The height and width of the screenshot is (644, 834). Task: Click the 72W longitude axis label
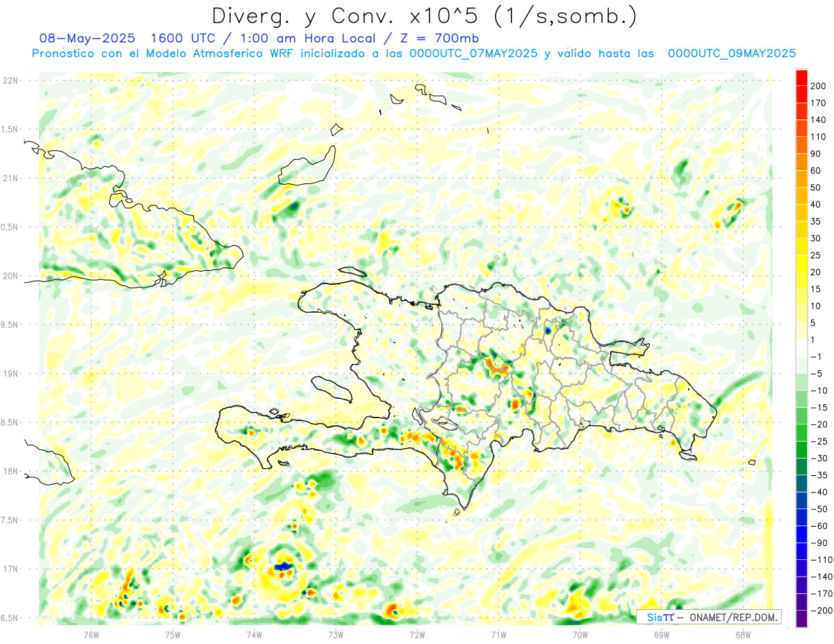click(x=417, y=634)
